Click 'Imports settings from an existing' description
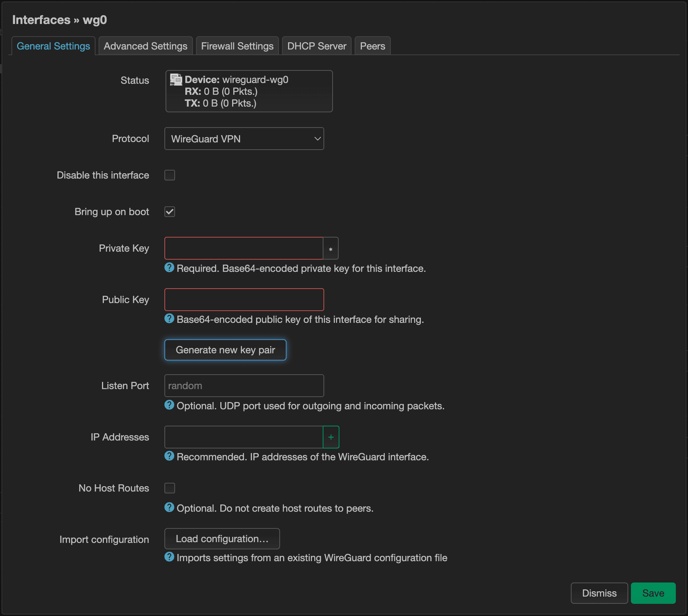 pyautogui.click(x=312, y=558)
